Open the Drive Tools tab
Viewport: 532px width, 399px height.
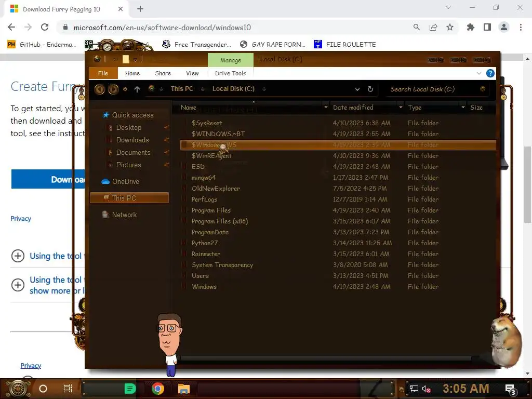[x=230, y=73]
